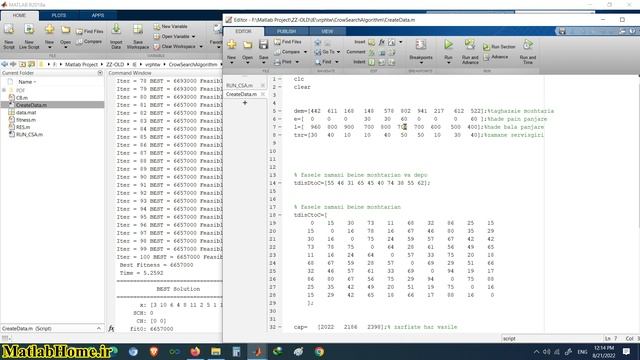
Task: Open Chrome from the taskbar
Action: (319, 351)
